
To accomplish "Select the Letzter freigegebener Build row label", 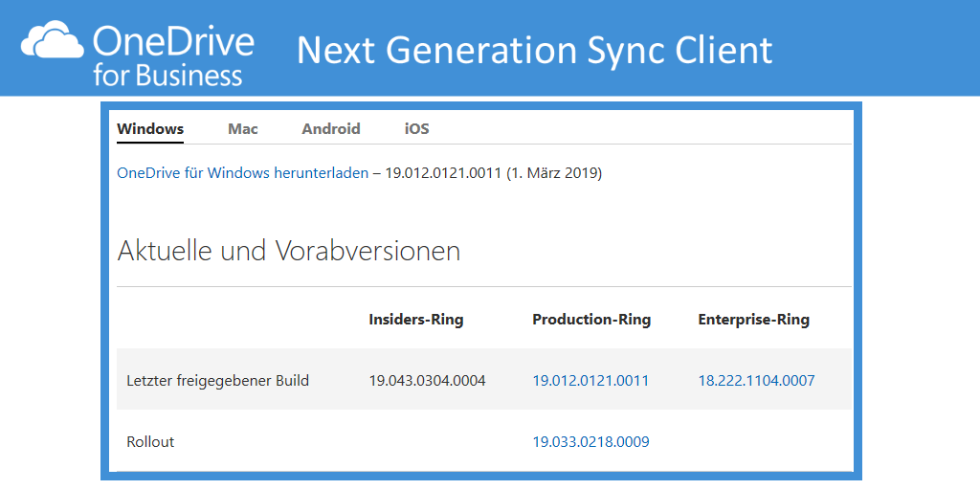I will point(217,381).
